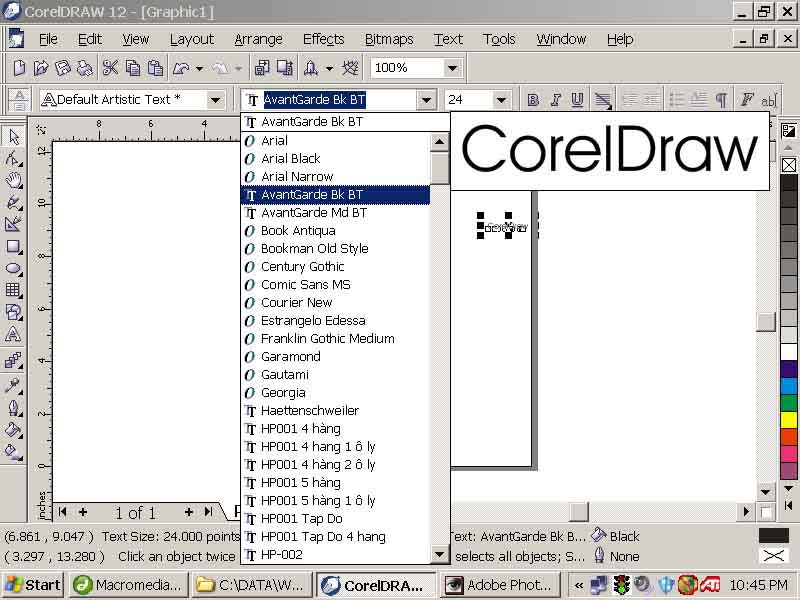
Task: Open the Undo history dropdown arrow
Action: pos(199,68)
